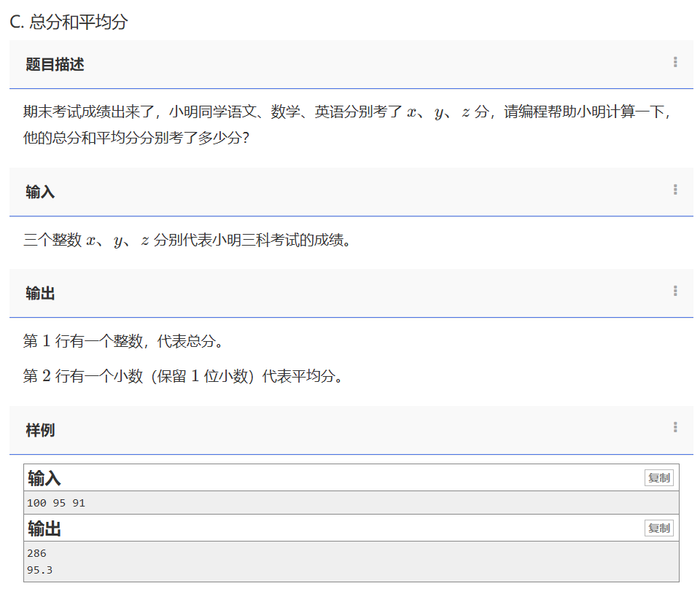This screenshot has height=594, width=700.
Task: Click the title C. 总分和平均分
Action: pos(69,22)
